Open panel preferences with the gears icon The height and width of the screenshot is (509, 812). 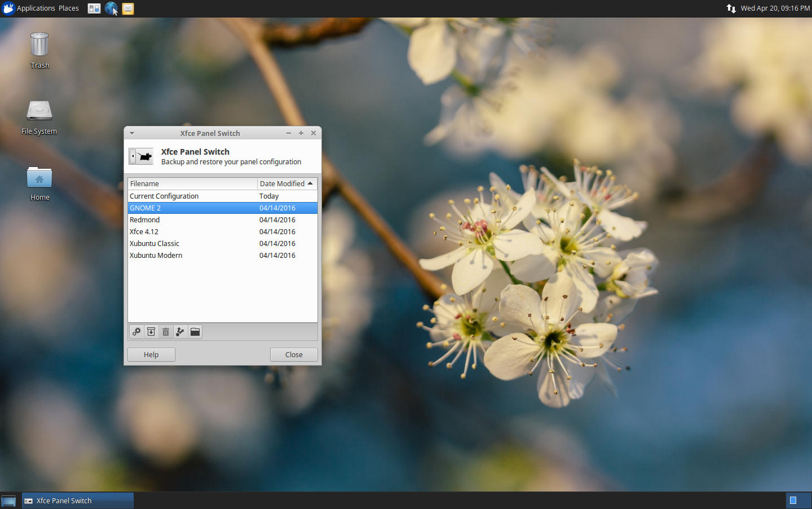(x=136, y=332)
